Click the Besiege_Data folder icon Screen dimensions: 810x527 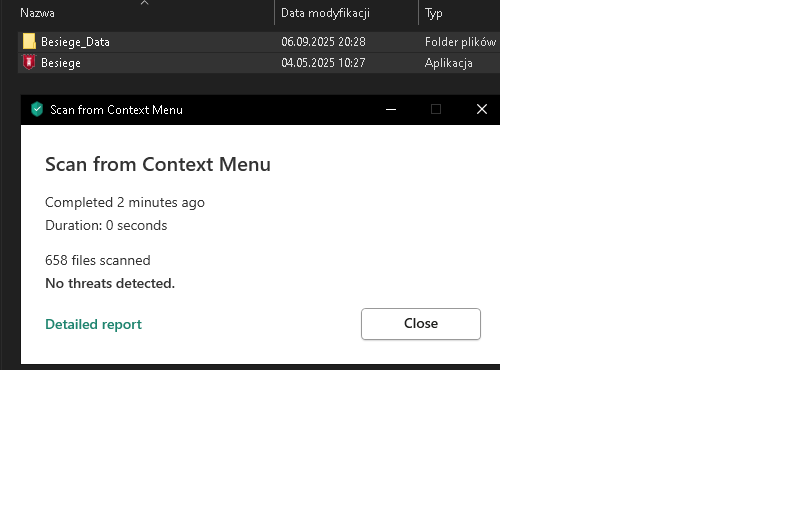29,42
